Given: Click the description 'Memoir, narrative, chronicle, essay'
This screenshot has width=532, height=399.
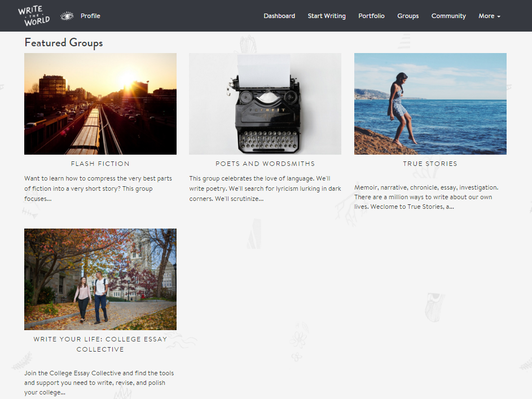Looking at the screenshot, I should (426, 197).
